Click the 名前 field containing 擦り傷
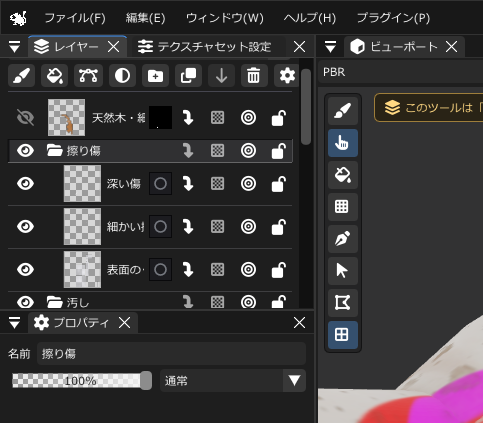Screen dimensions: 483x423 click(171, 354)
